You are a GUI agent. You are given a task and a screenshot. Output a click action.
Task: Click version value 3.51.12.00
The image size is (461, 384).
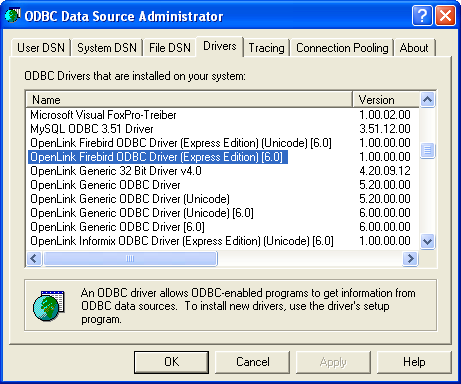pos(385,129)
